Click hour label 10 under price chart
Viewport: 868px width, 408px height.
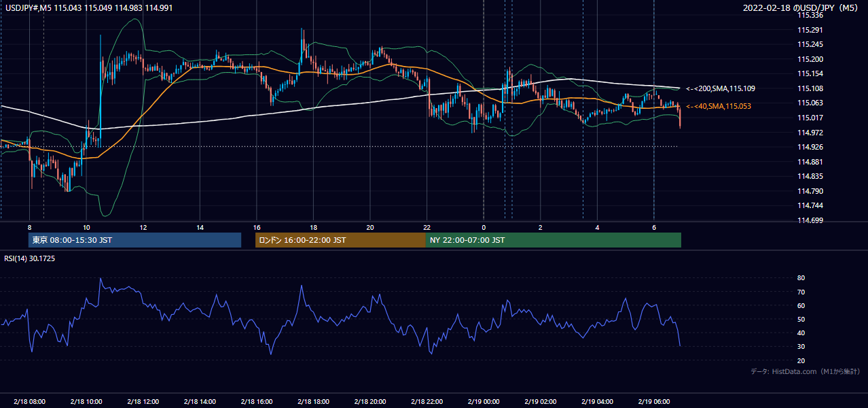(x=86, y=227)
